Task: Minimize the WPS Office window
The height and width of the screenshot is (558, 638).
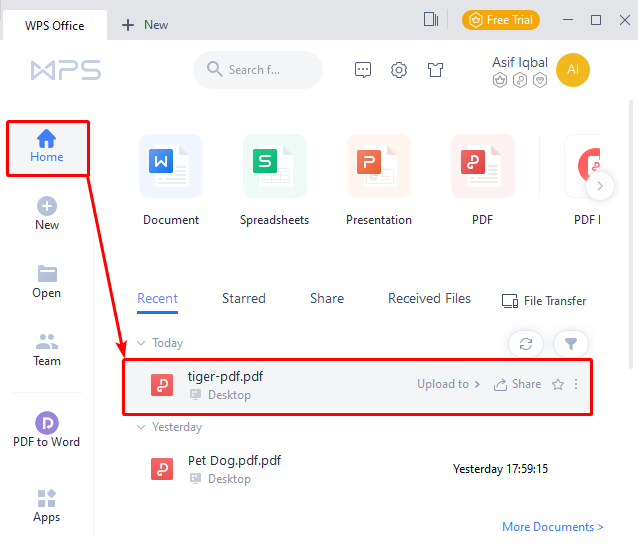Action: click(568, 20)
